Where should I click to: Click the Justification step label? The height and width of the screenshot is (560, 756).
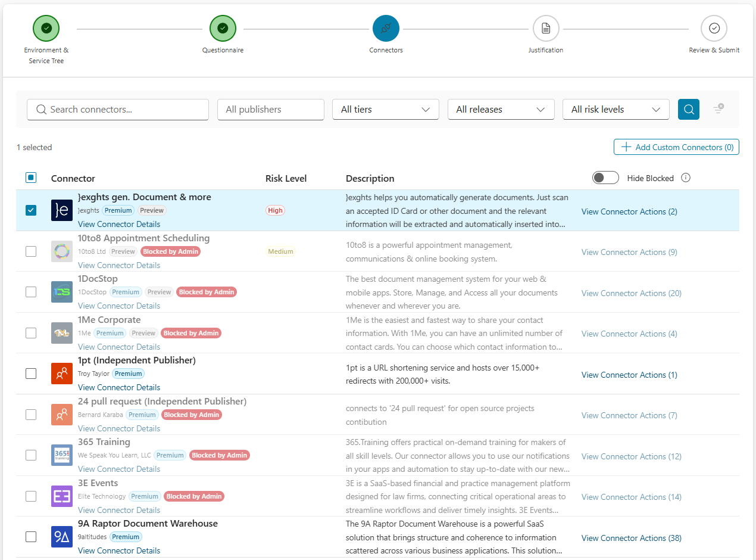coord(546,50)
